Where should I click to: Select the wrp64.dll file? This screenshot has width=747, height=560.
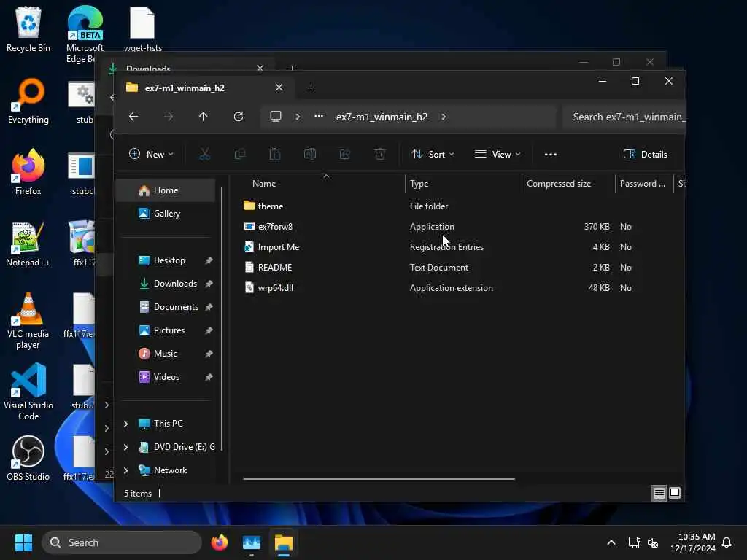coord(268,287)
